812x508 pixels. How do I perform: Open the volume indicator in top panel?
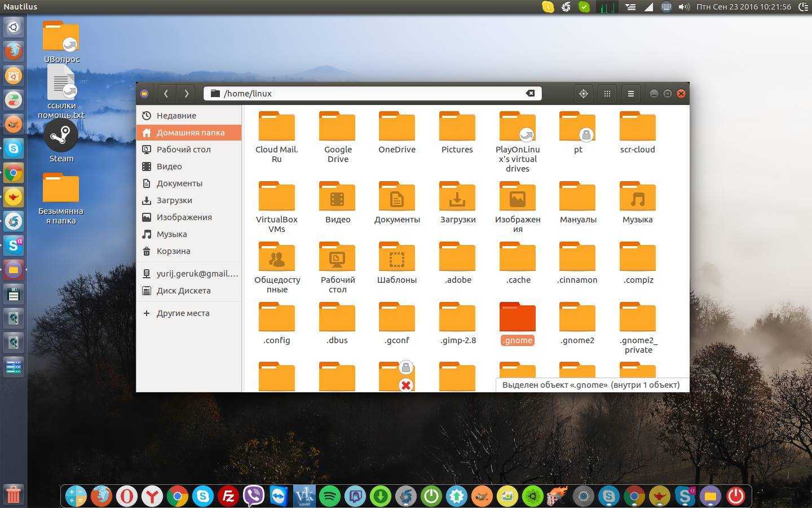coord(684,7)
